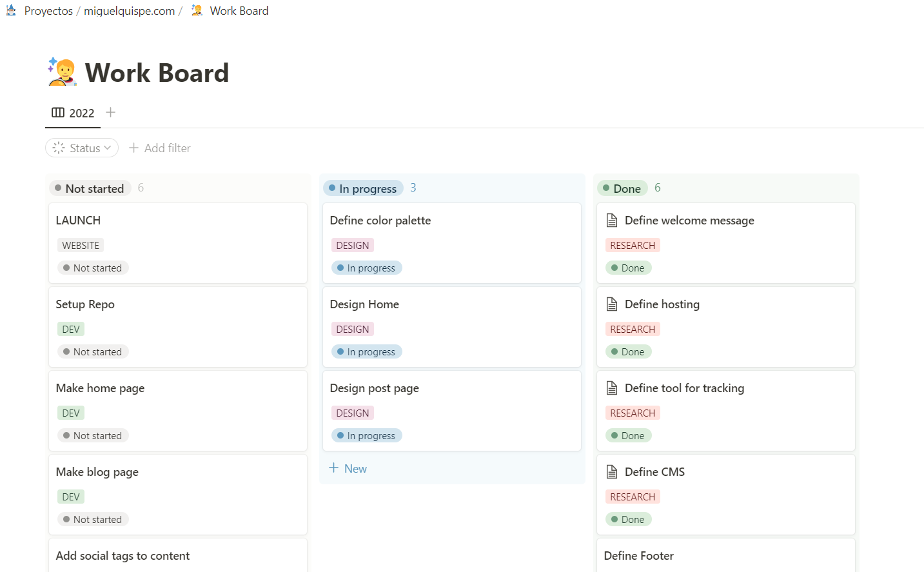Click Done status on Define hosting card
The height and width of the screenshot is (572, 924).
click(x=629, y=352)
